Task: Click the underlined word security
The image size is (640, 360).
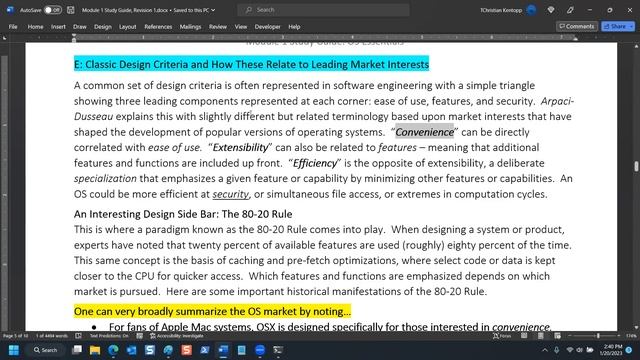Action: [x=230, y=194]
